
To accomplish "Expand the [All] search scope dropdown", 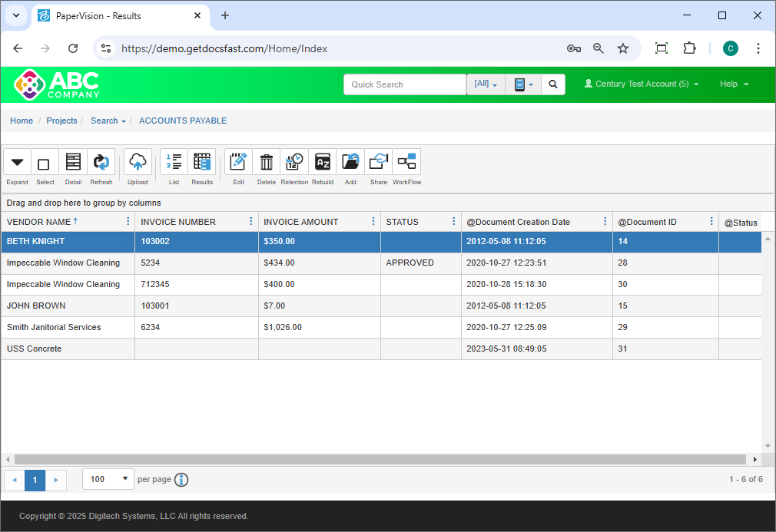I will [486, 84].
